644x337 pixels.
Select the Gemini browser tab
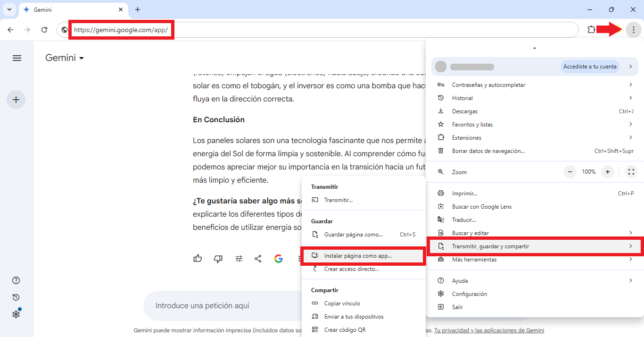click(73, 10)
